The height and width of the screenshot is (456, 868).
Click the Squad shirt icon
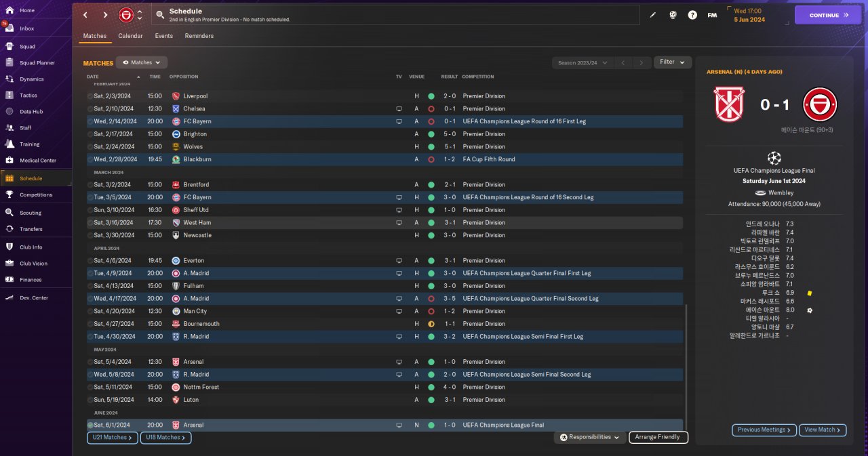tap(9, 47)
